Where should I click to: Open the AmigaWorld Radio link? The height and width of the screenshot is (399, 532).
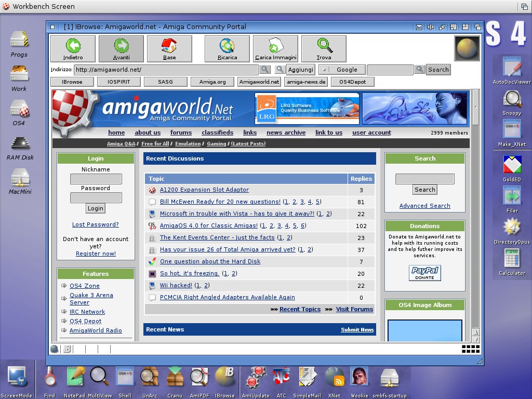coord(96,330)
